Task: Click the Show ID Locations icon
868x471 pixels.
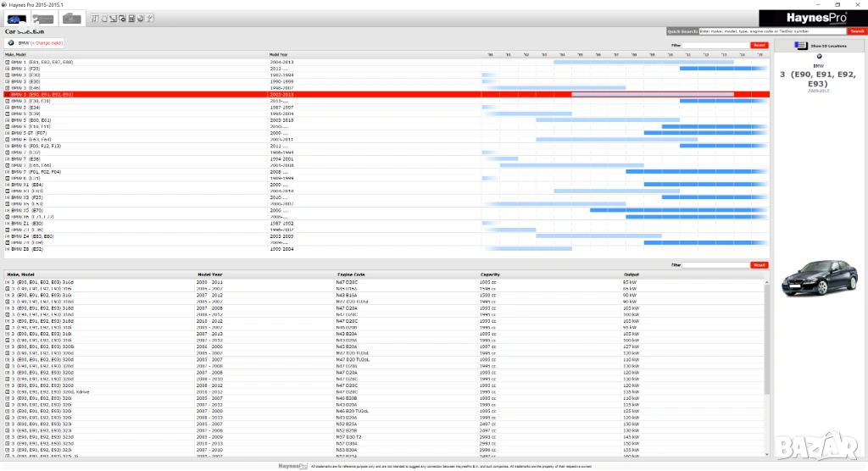Action: coord(800,46)
